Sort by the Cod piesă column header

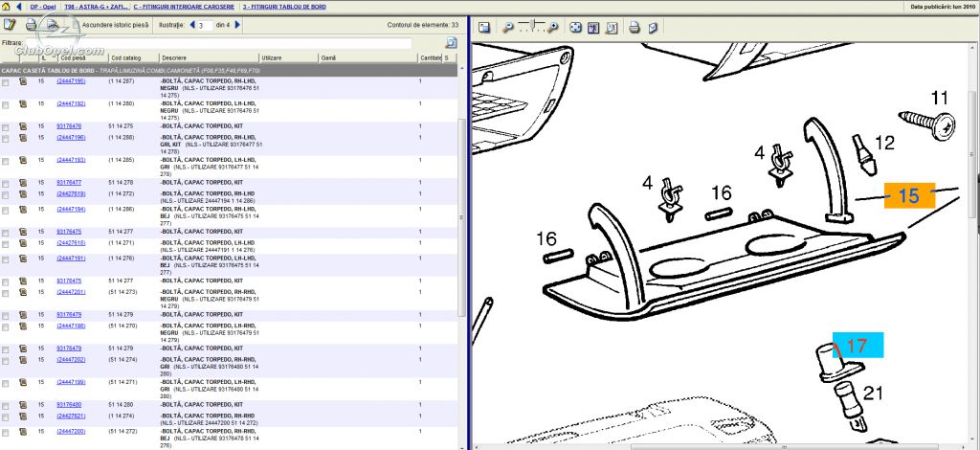point(74,57)
